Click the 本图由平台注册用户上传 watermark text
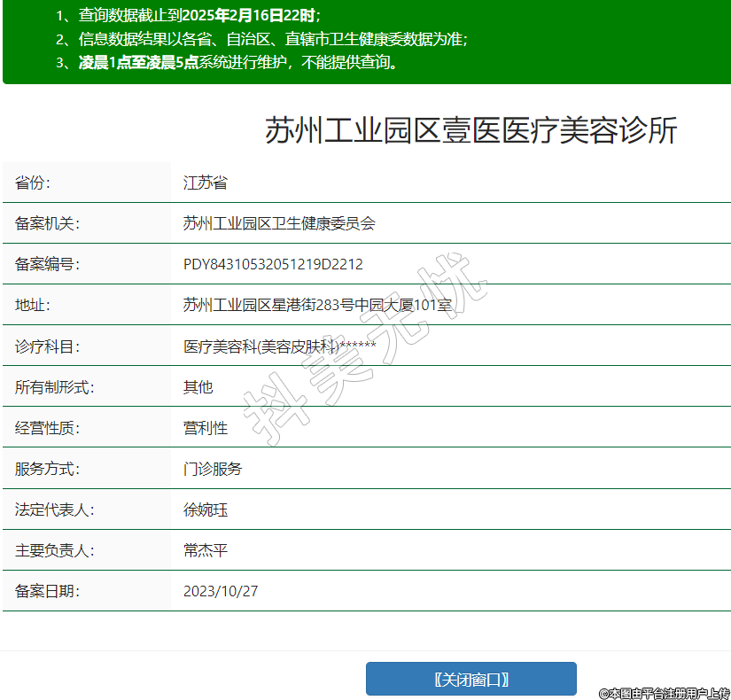This screenshot has height=700, width=731. 664,693
